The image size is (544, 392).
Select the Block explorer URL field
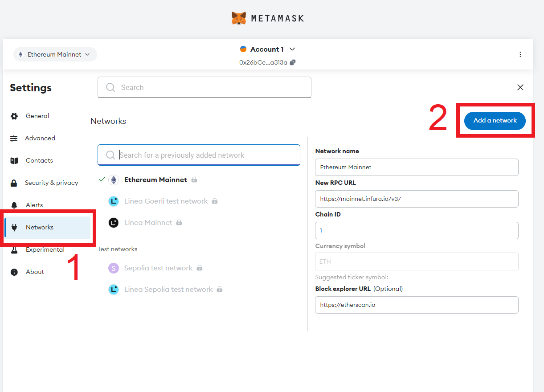pyautogui.click(x=417, y=305)
